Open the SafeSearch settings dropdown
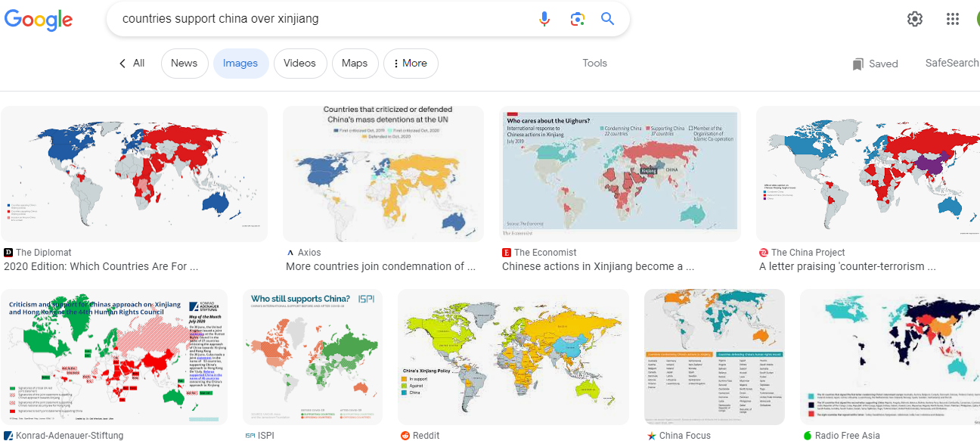 click(x=952, y=64)
